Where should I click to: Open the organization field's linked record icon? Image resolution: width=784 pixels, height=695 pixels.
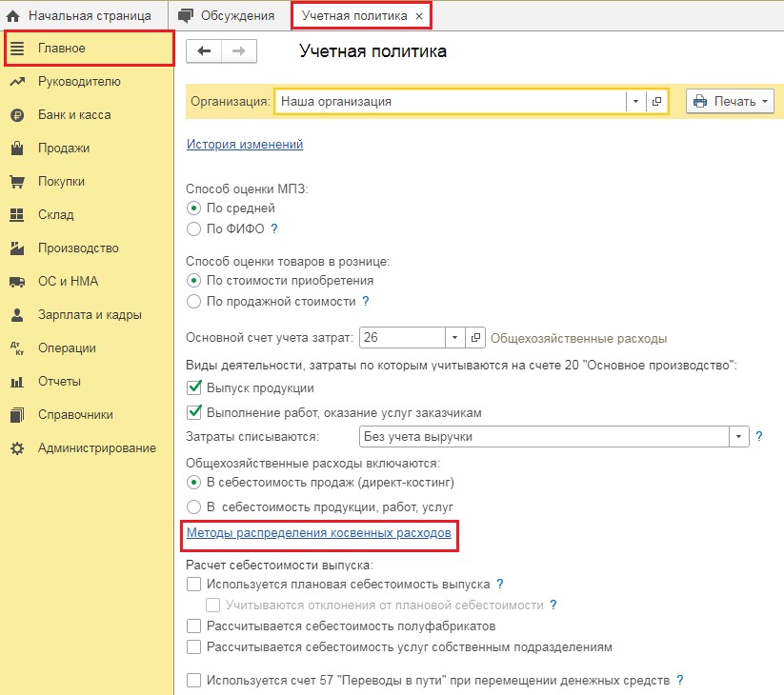coord(656,102)
